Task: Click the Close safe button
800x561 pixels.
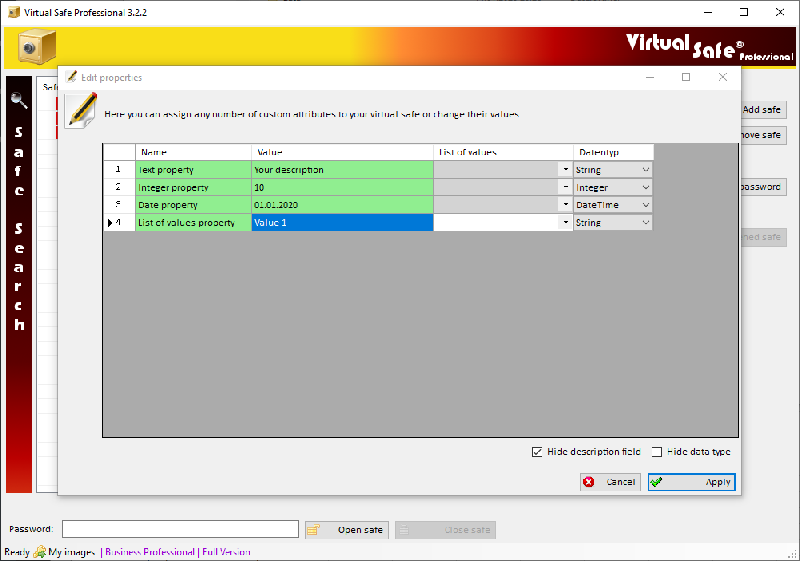Action: [445, 530]
